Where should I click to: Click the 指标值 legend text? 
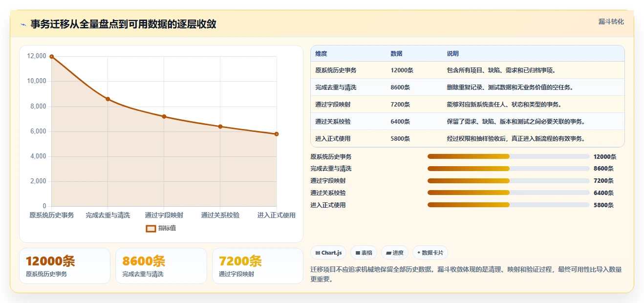(167, 228)
